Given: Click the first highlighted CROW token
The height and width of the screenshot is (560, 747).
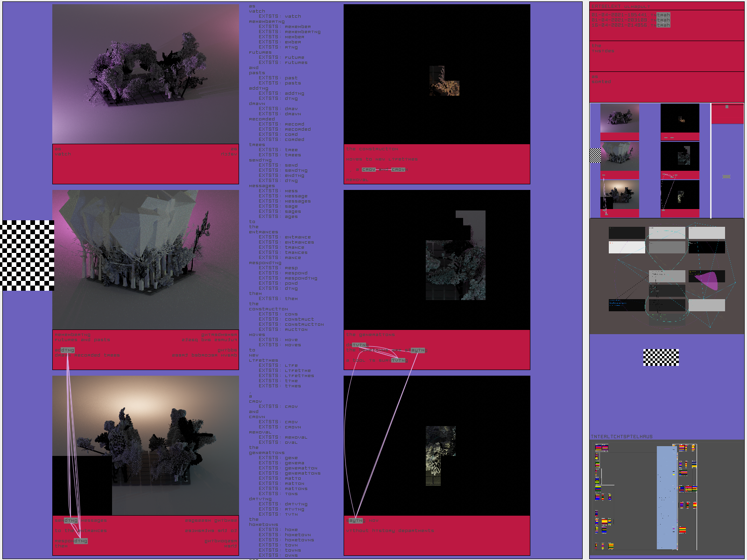Looking at the screenshot, I should [368, 169].
